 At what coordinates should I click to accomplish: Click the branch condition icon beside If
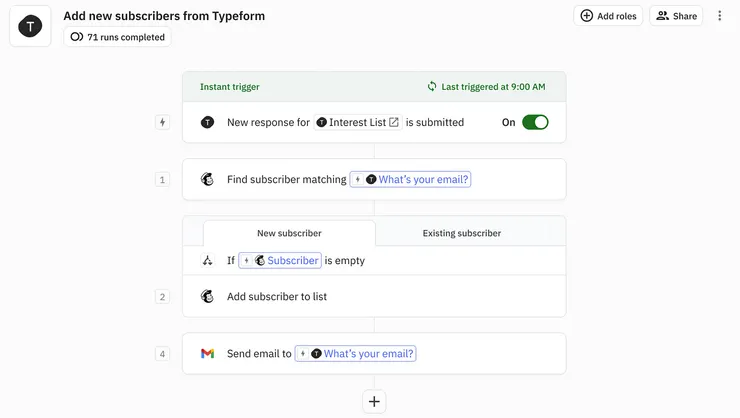(x=207, y=261)
